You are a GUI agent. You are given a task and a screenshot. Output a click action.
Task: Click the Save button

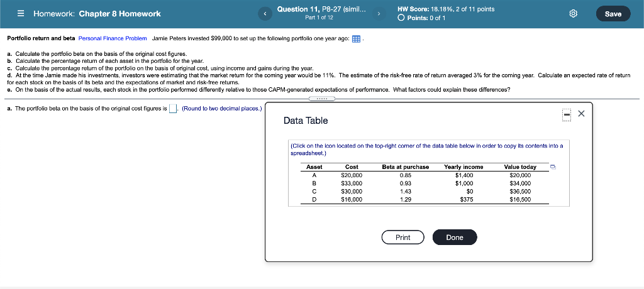tap(613, 14)
